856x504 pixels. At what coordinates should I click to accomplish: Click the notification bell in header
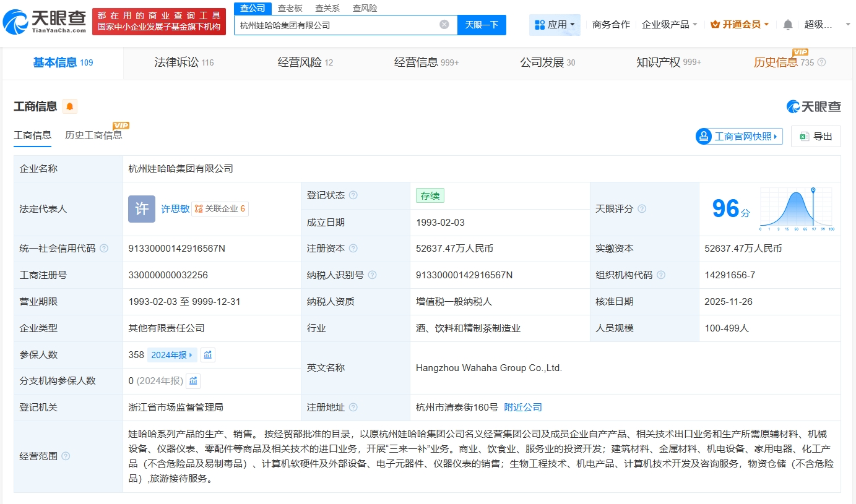coord(787,25)
